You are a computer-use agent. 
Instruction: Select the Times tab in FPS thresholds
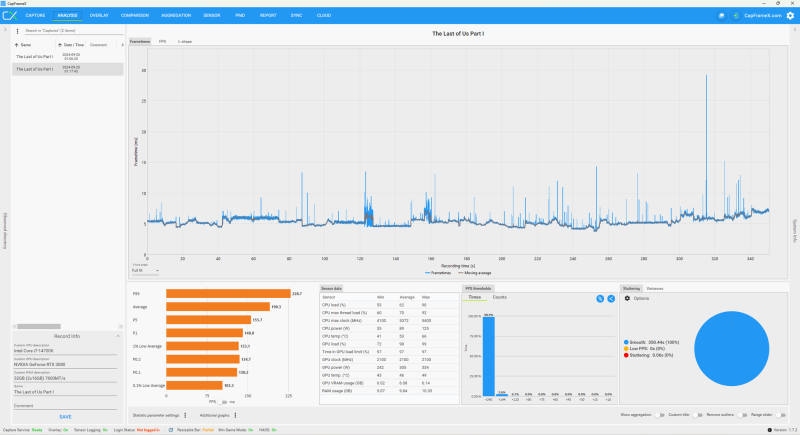point(474,297)
